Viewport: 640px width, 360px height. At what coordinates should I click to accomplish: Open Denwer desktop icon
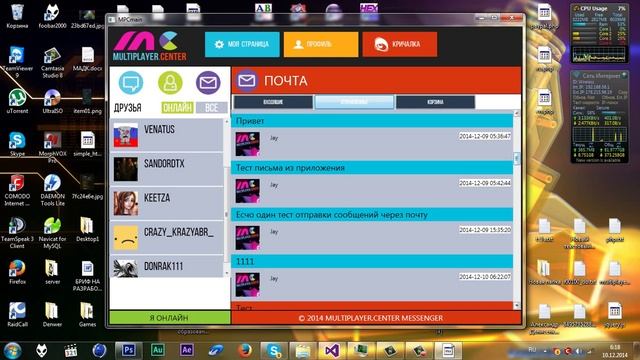[52, 314]
